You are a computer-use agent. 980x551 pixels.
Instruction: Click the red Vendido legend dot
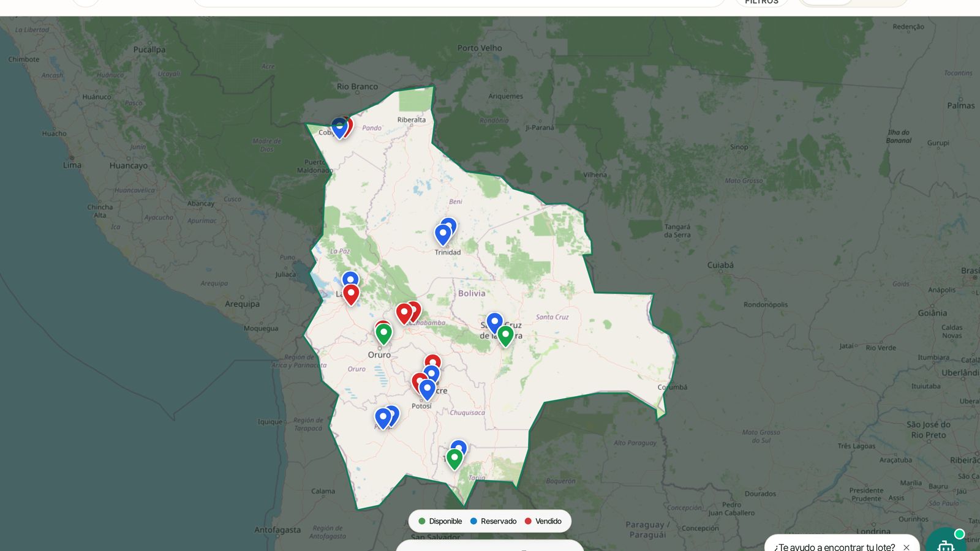click(528, 521)
